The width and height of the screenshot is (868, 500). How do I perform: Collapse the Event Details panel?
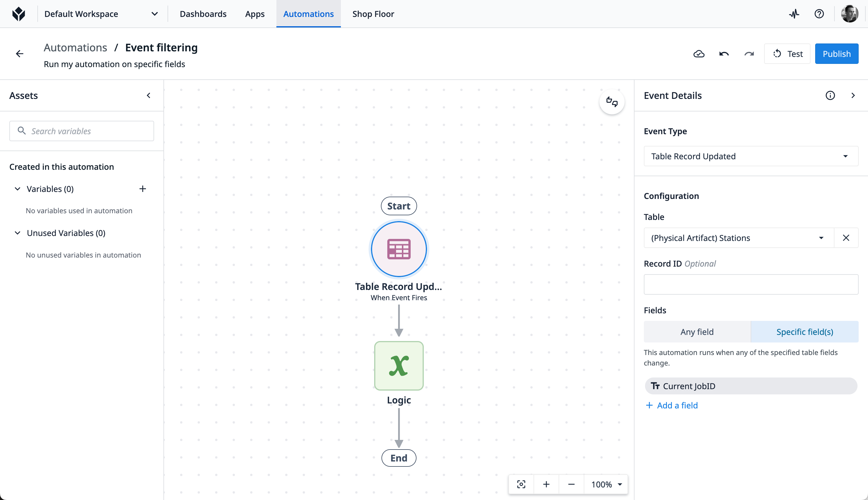(853, 95)
